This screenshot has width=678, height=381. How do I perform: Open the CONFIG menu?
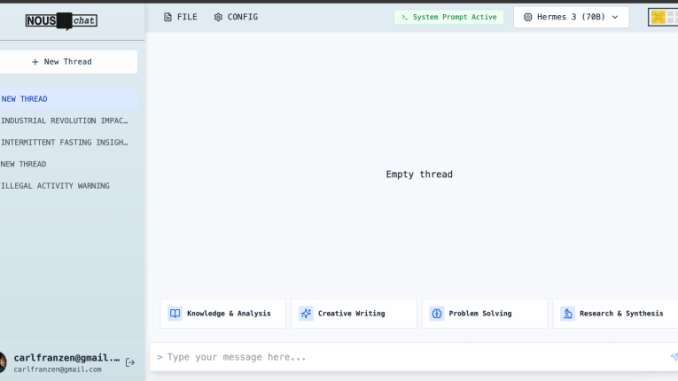pos(236,17)
